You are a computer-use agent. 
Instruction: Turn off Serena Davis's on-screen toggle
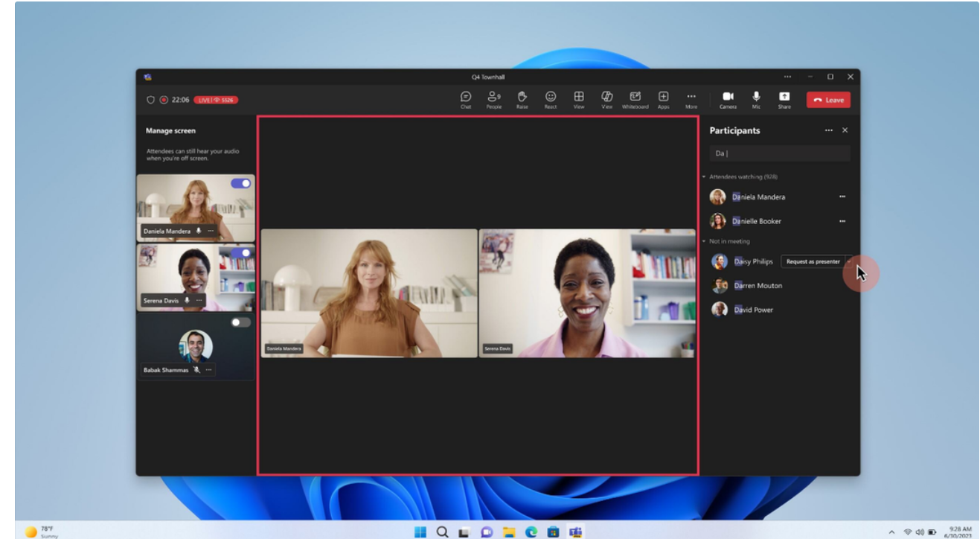click(240, 252)
